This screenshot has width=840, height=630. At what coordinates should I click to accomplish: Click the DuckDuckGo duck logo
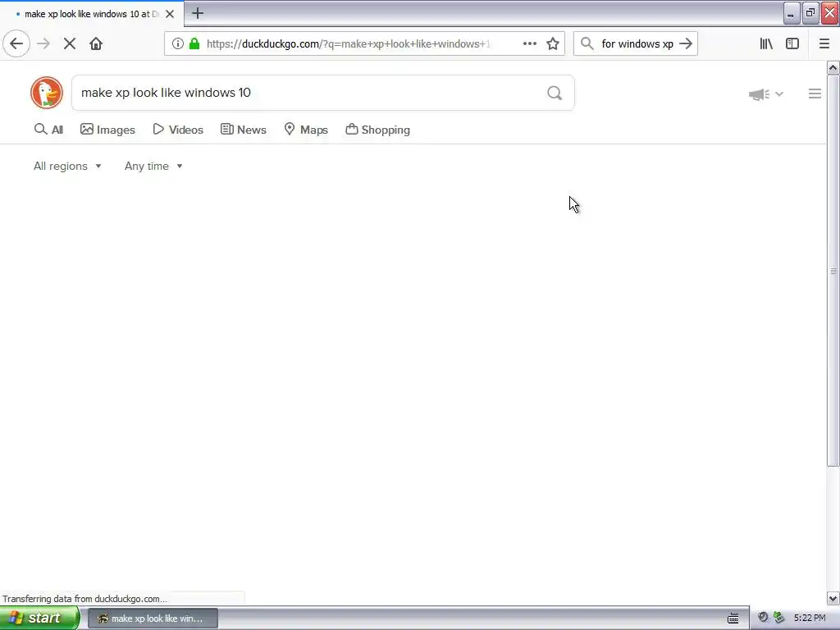[47, 93]
